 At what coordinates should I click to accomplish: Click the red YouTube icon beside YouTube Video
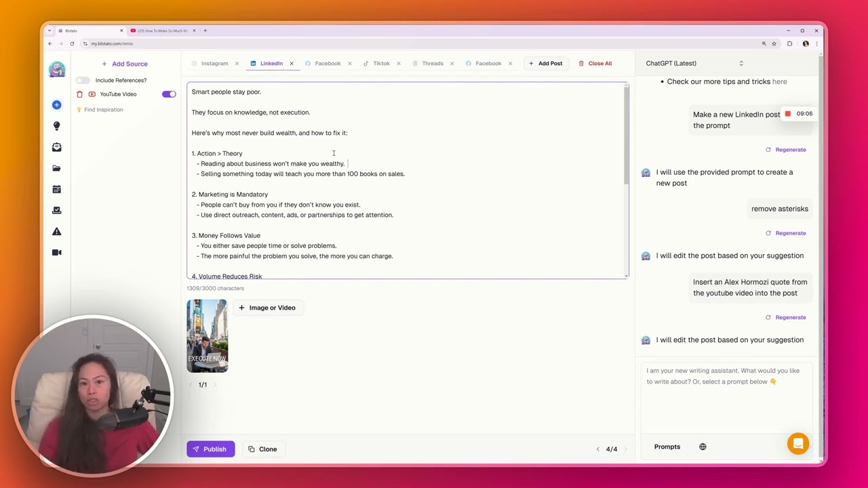click(92, 94)
